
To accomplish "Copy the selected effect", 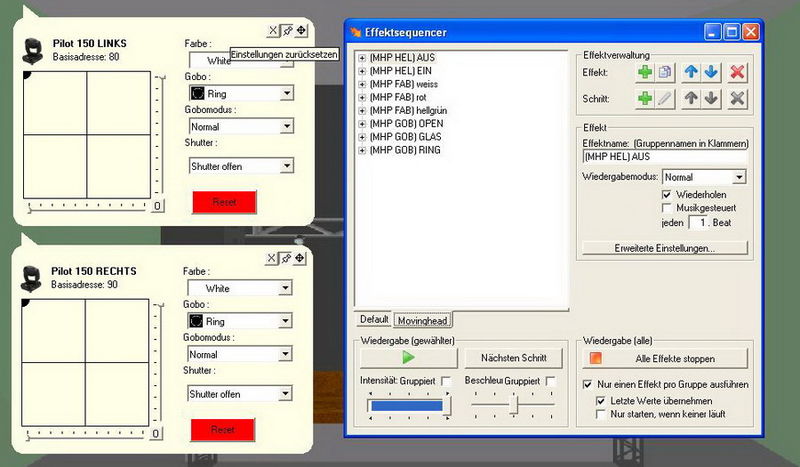I will tap(665, 73).
